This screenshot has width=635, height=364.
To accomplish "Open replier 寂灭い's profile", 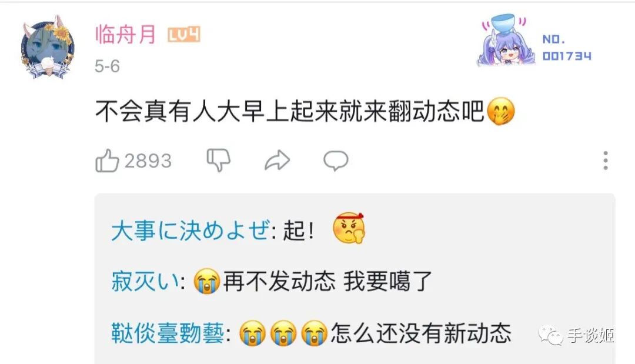I will tap(145, 282).
